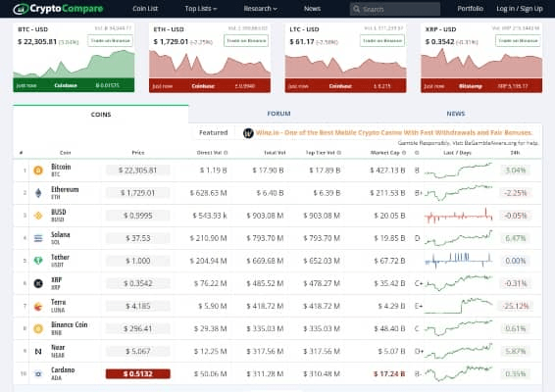Click the BUSD coin icon
The width and height of the screenshot is (555, 392).
coord(38,216)
